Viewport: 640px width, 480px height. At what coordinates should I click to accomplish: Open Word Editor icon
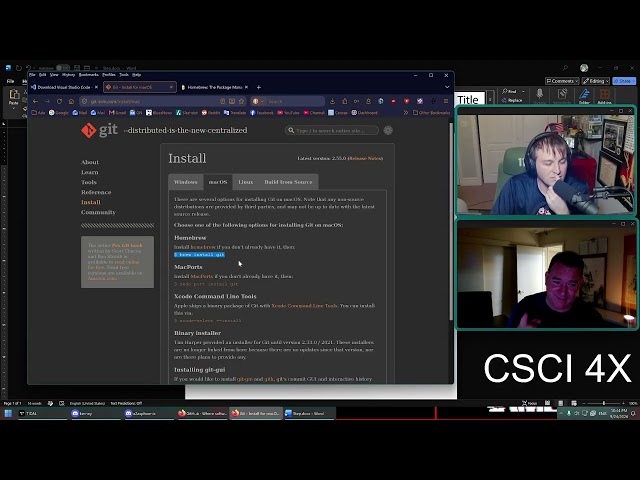coord(584,96)
